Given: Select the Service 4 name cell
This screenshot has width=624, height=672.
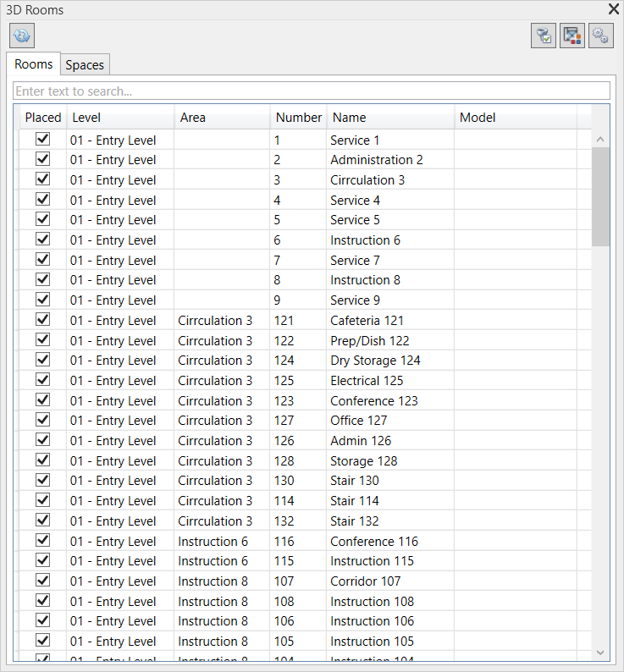Looking at the screenshot, I should pyautogui.click(x=390, y=200).
